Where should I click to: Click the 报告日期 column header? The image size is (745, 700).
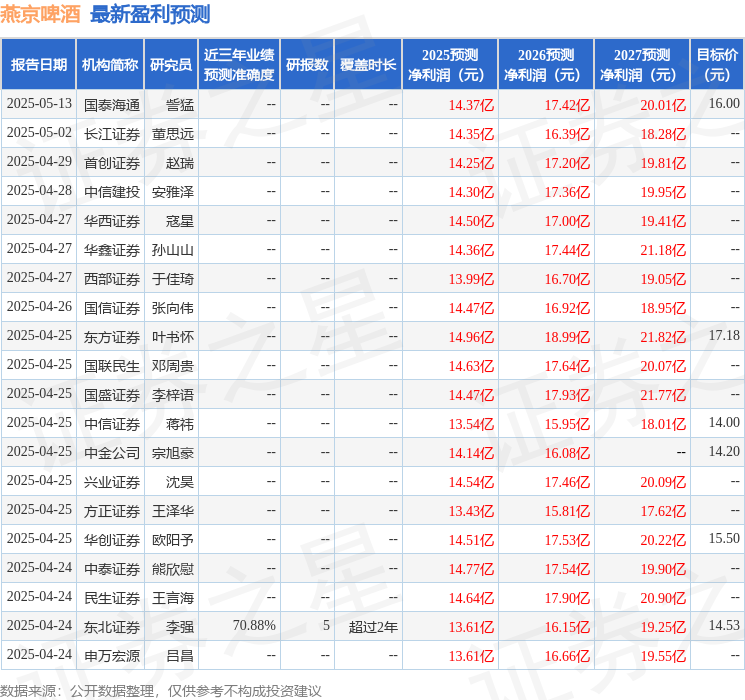(38, 64)
